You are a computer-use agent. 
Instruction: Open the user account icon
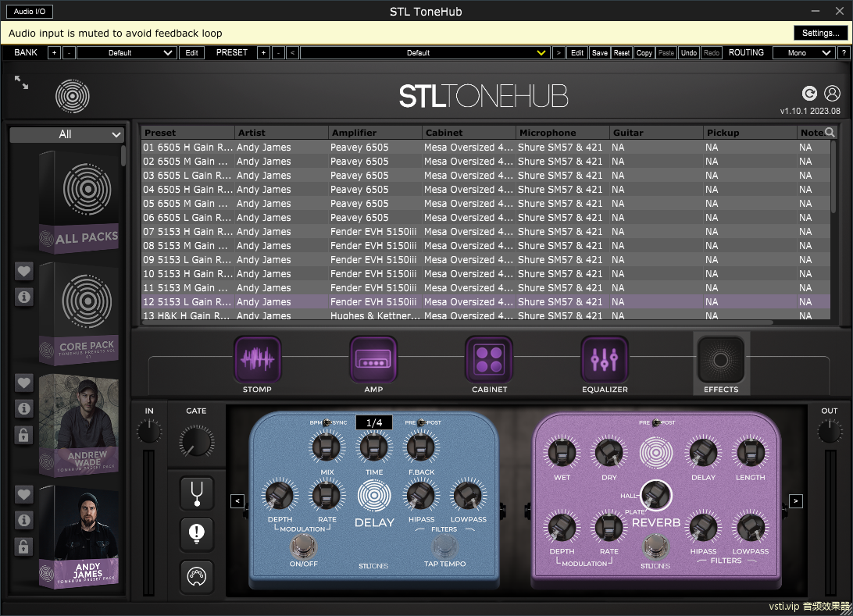pos(833,94)
